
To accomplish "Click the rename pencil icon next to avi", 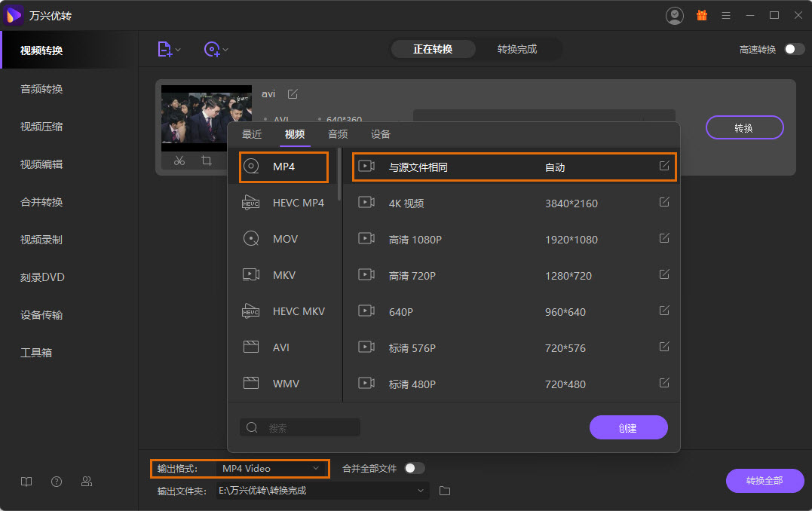I will (x=292, y=93).
